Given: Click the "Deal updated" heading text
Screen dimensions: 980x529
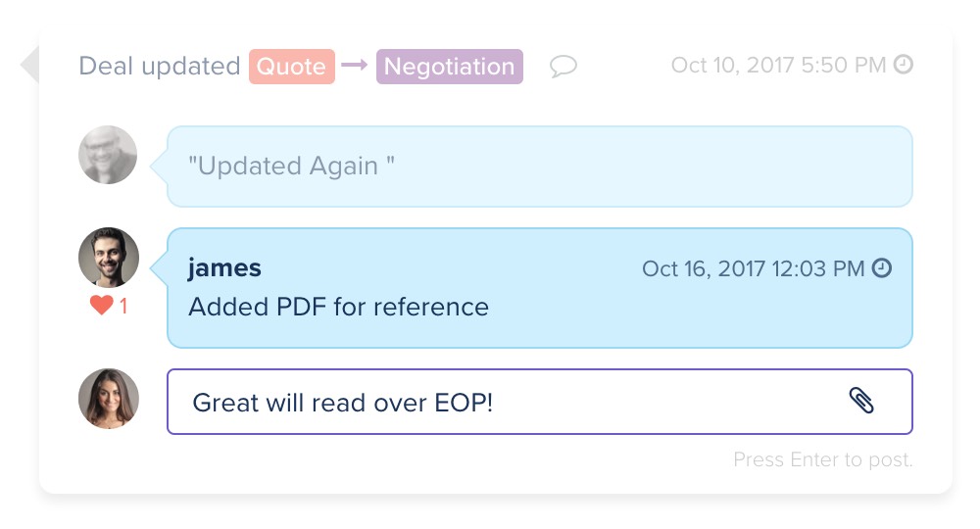Looking at the screenshot, I should click(x=160, y=67).
